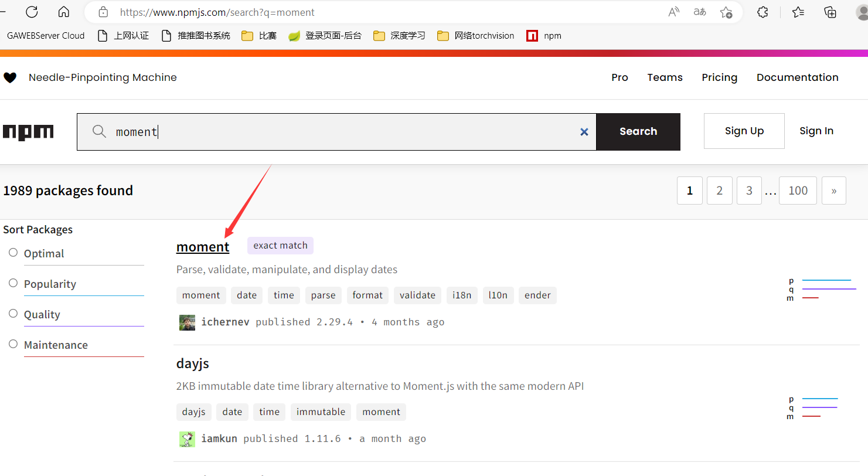Click the black heart icon near the slogan
The image size is (868, 476).
coord(10,77)
